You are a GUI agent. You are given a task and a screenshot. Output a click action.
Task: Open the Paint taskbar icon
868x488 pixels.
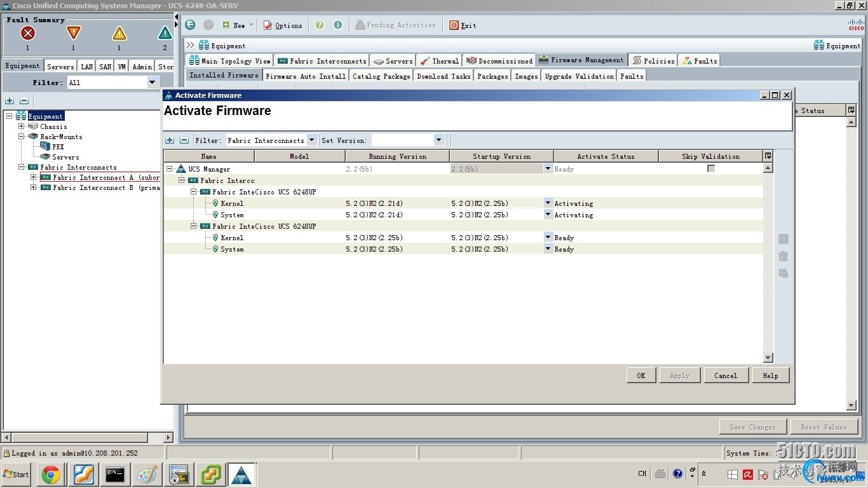coord(147,474)
